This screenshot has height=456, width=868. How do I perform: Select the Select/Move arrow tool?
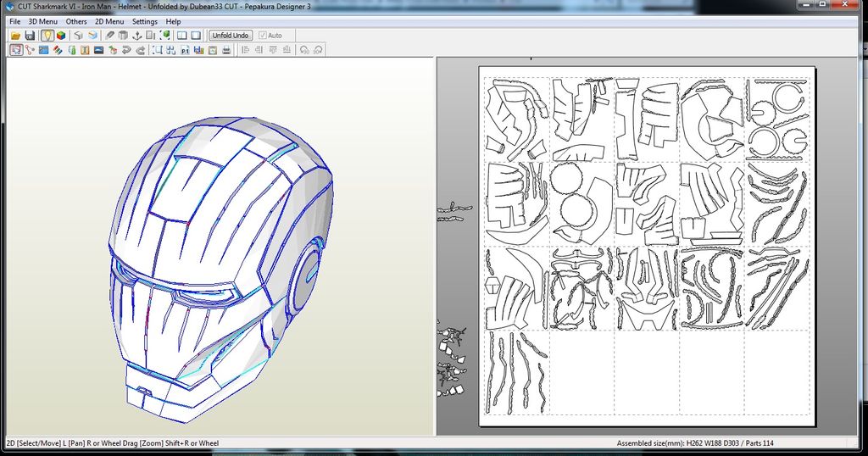[x=16, y=50]
